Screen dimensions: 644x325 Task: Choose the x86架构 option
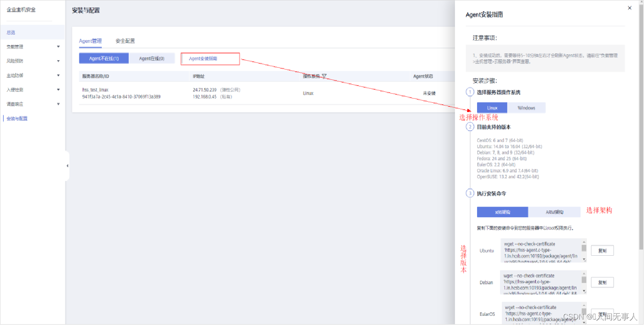(503, 212)
